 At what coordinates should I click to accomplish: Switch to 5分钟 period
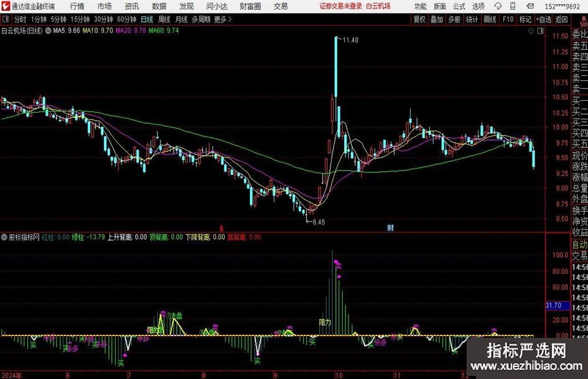[x=58, y=19]
